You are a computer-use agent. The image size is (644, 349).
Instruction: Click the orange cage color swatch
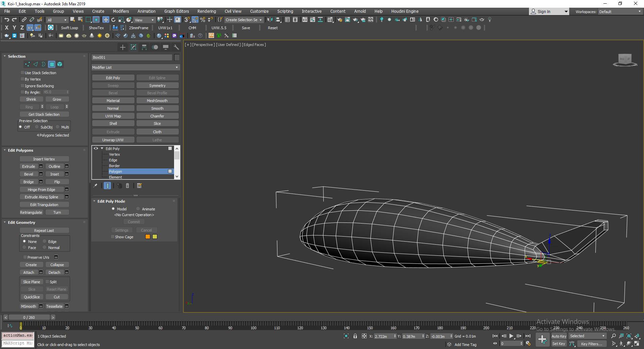click(x=148, y=237)
